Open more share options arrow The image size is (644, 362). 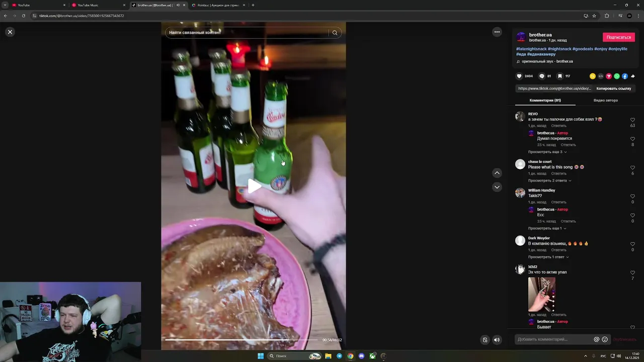[x=633, y=76]
